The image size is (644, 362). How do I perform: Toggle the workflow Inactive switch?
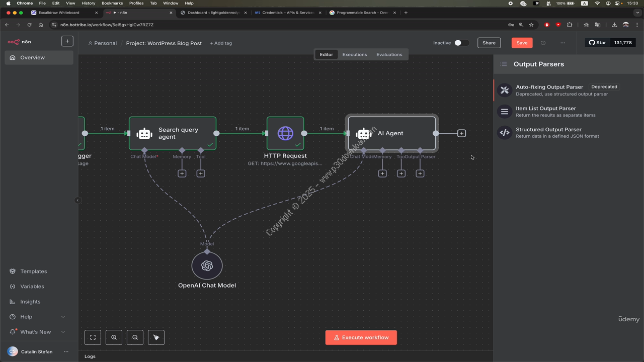pyautogui.click(x=461, y=43)
